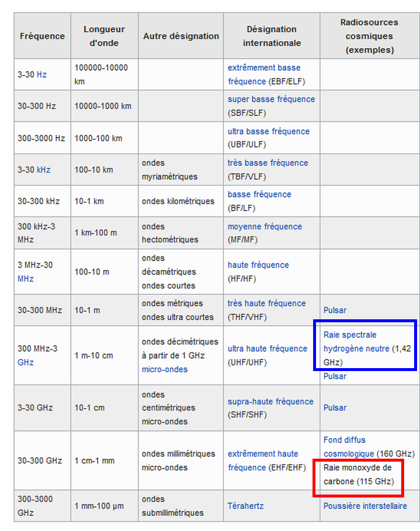Select the '100000-10000 km' wavelength cell

pos(104,75)
